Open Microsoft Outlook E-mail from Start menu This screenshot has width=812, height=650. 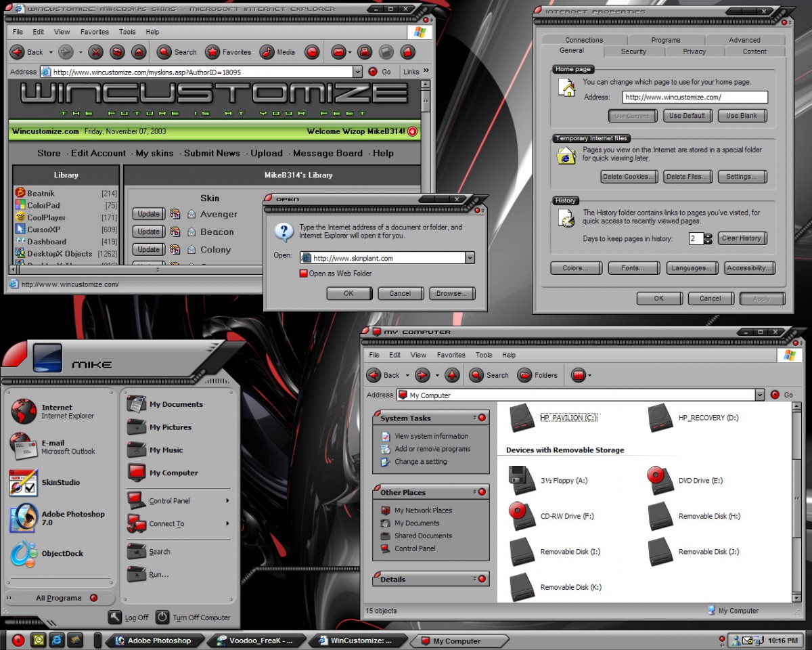[x=53, y=447]
